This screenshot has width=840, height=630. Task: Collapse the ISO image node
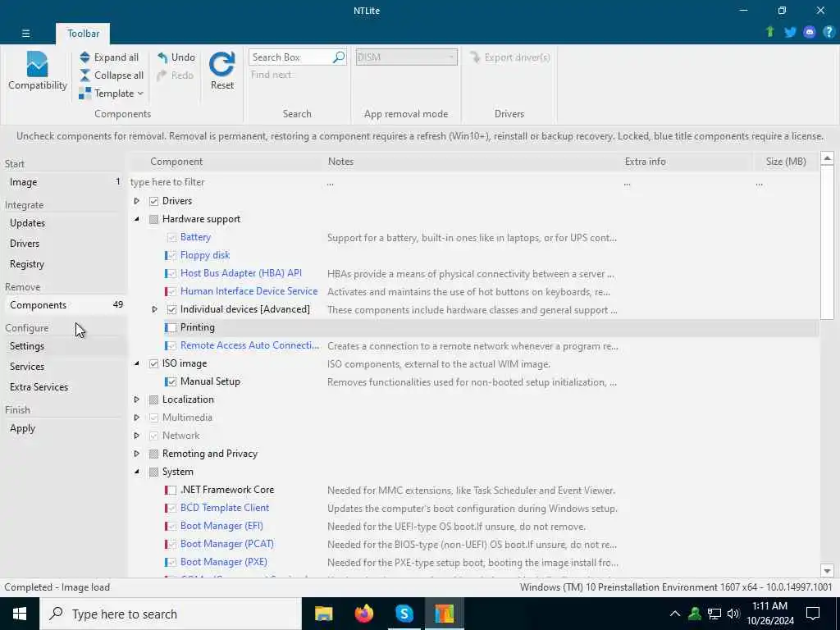coord(137,363)
